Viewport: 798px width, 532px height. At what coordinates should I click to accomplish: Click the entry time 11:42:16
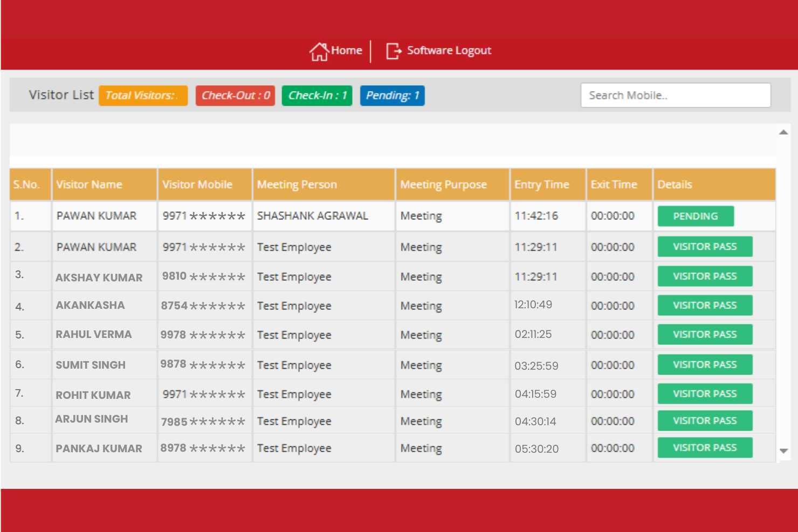click(x=536, y=216)
